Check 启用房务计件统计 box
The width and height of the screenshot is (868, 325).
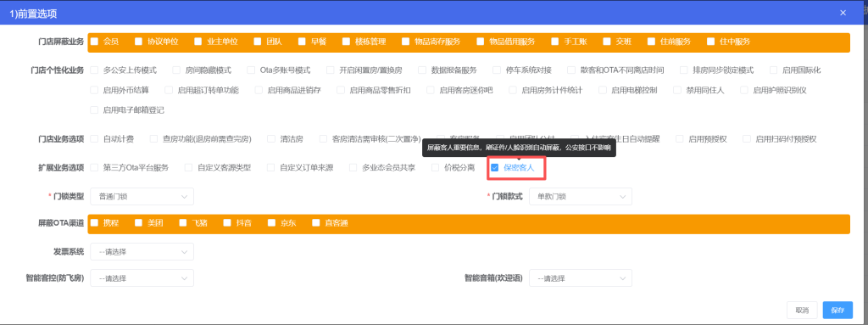pos(513,90)
